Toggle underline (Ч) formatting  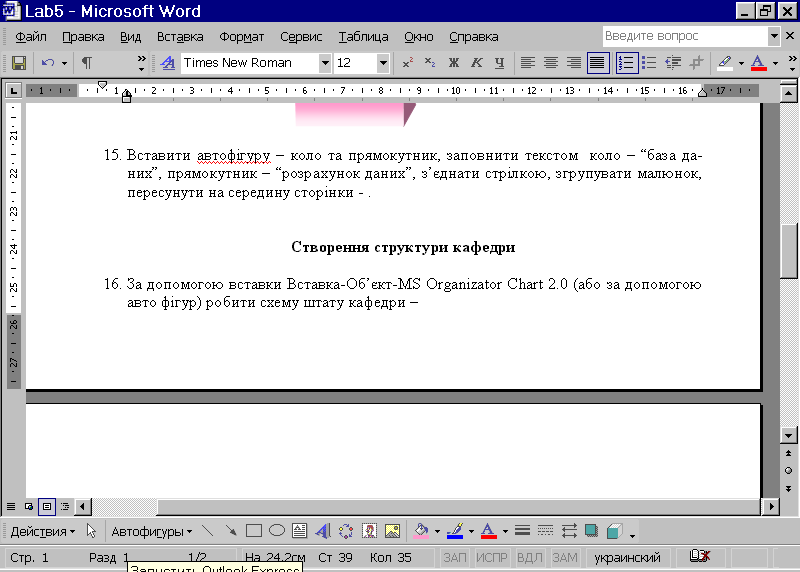coord(499,63)
